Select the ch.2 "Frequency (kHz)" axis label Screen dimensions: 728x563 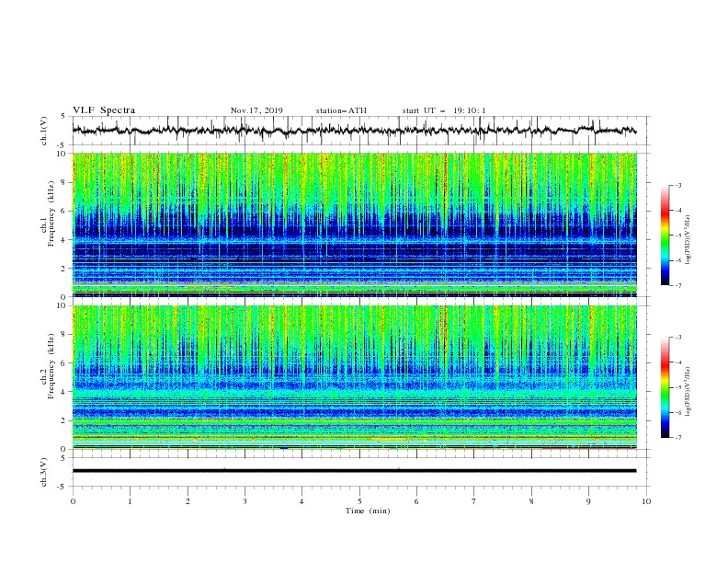(x=51, y=365)
